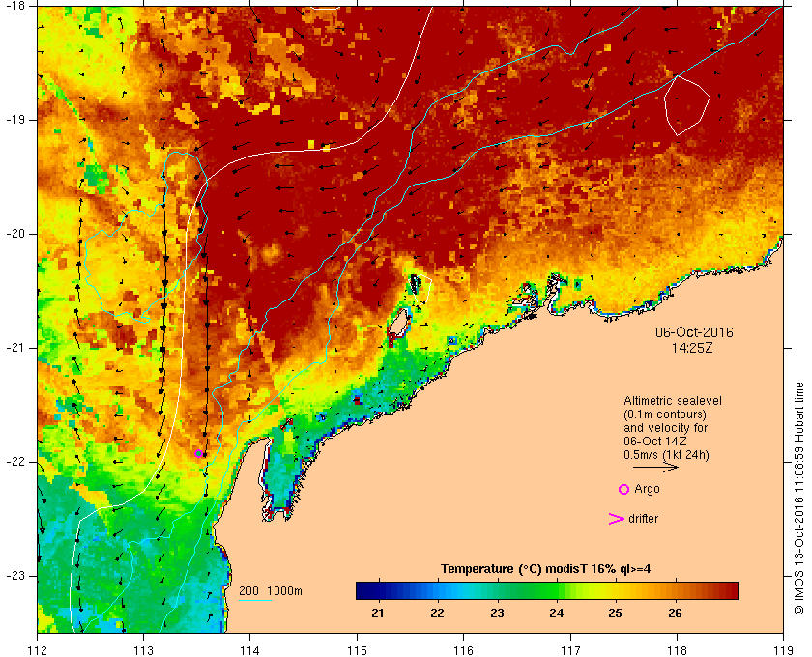Click the 'Temperature (°C) modisT 16% ql>=4' title
The image size is (812, 657).
click(546, 569)
